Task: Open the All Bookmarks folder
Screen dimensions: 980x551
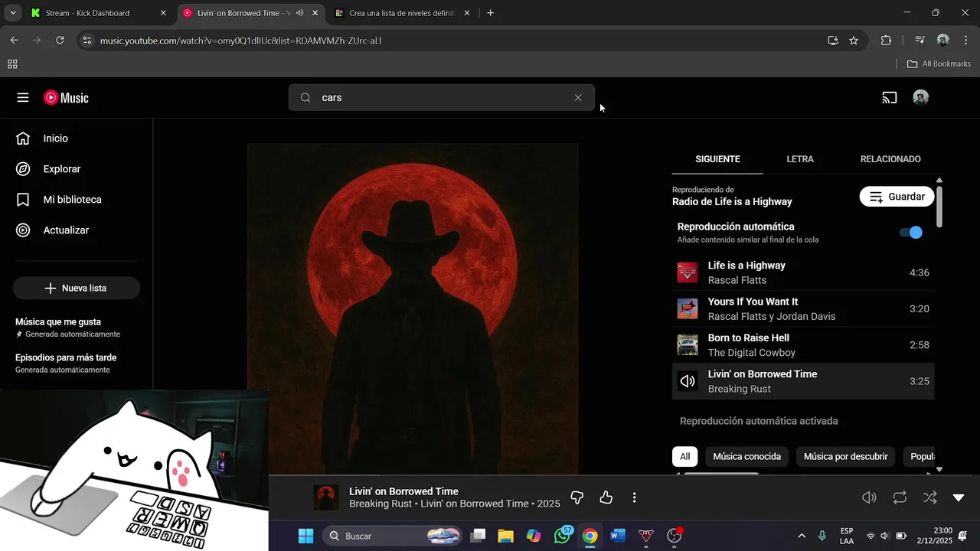Action: point(939,64)
